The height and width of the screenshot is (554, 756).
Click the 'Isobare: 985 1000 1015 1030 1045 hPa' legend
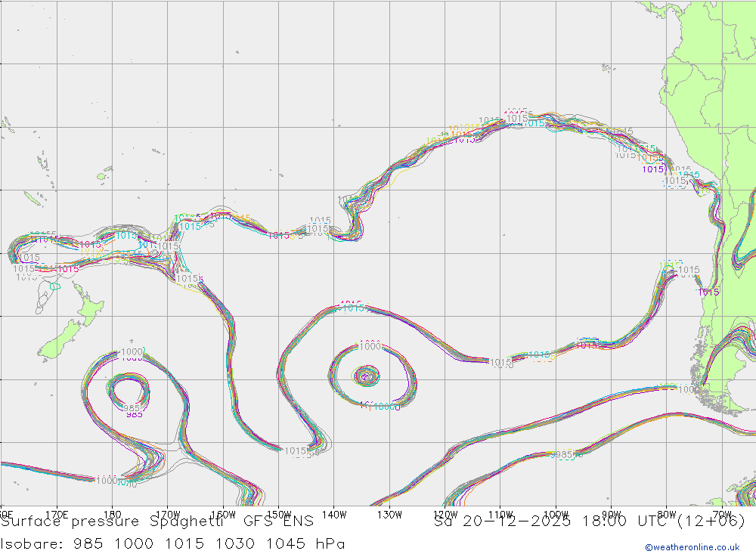tap(172, 544)
